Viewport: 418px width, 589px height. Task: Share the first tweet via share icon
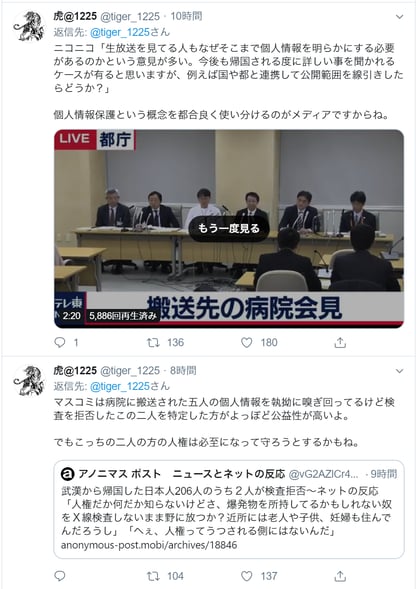pos(340,342)
